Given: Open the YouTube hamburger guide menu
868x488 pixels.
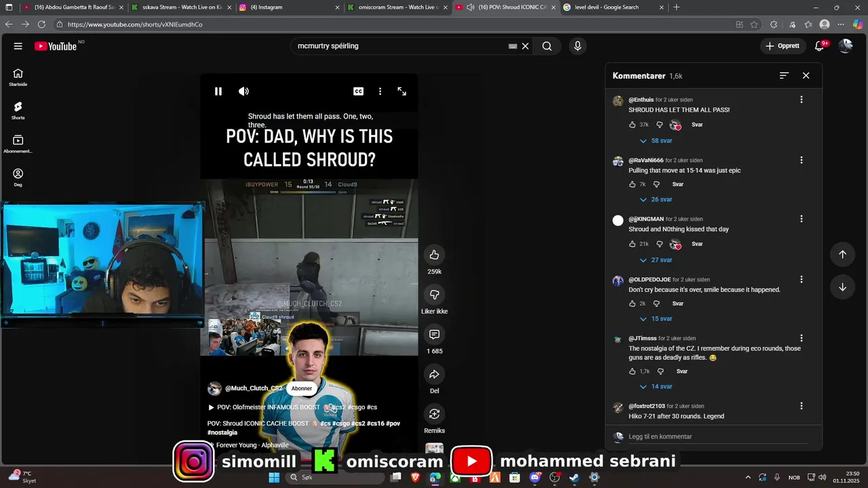Looking at the screenshot, I should pyautogui.click(x=18, y=46).
